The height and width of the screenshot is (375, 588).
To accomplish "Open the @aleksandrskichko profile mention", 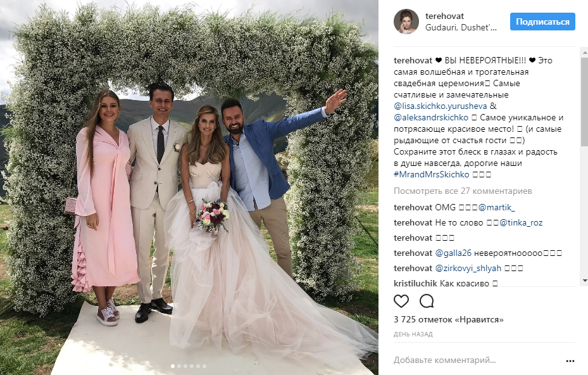I will coord(431,117).
